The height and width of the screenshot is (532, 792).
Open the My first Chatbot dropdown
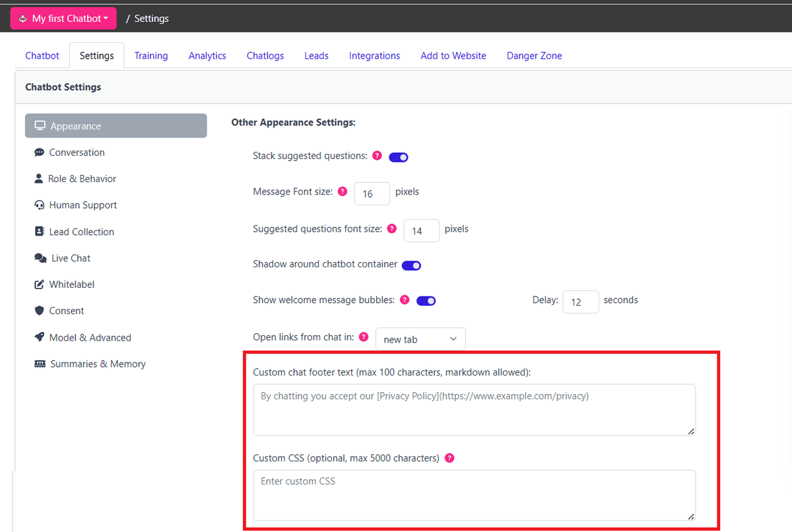63,18
